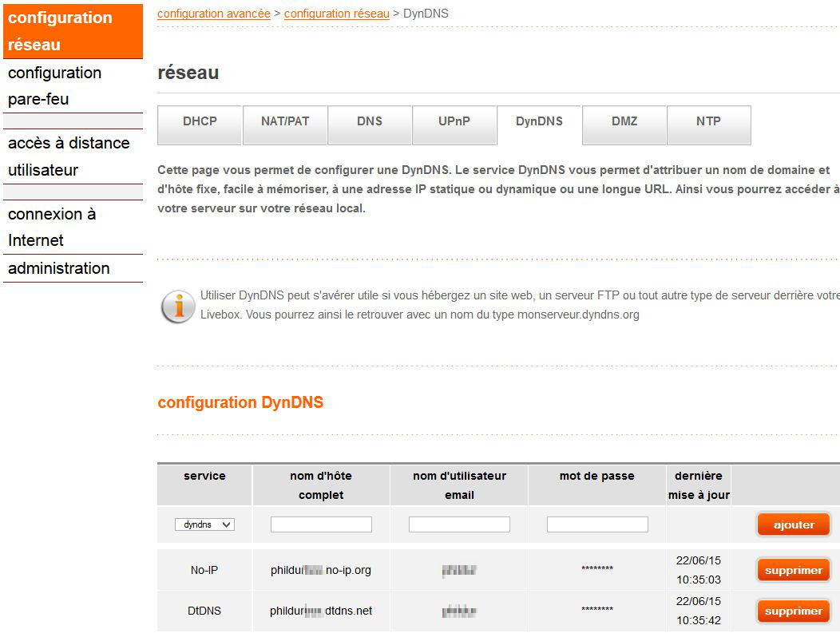Focus the nom d'hôte complet field
Screen dimensions: 840x637
321,524
